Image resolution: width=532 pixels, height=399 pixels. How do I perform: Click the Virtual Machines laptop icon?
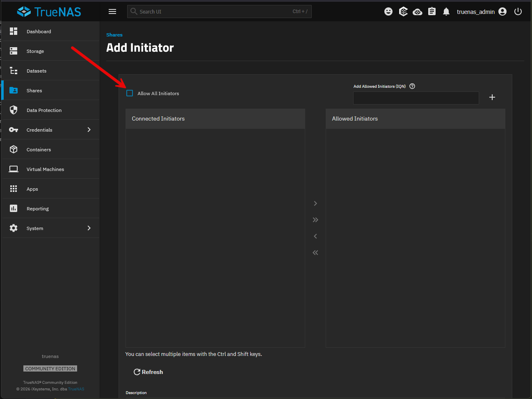14,169
